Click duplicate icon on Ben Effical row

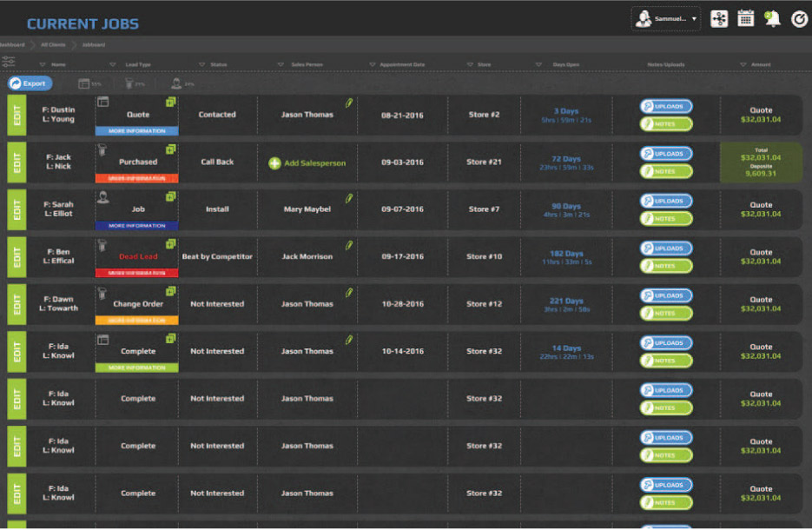pyautogui.click(x=170, y=243)
